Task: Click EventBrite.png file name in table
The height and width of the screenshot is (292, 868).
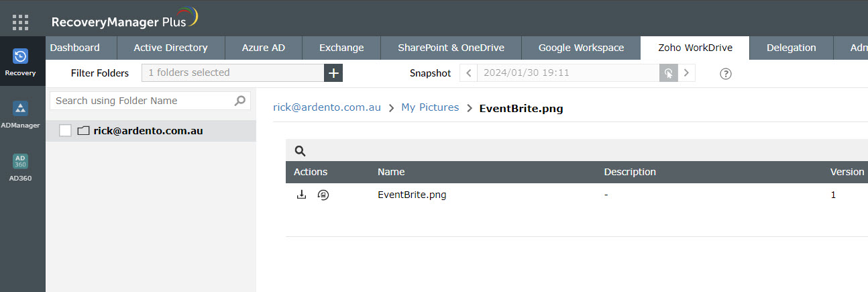Action: (412, 195)
